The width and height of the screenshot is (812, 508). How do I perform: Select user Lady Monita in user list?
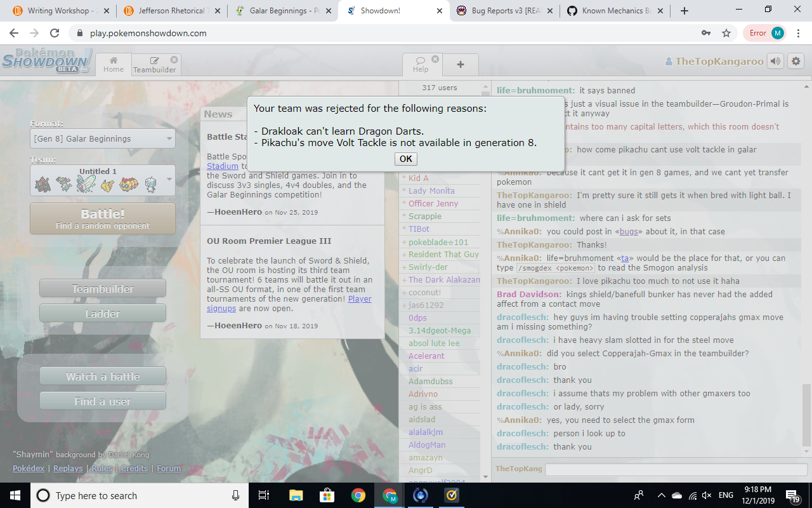tap(431, 190)
